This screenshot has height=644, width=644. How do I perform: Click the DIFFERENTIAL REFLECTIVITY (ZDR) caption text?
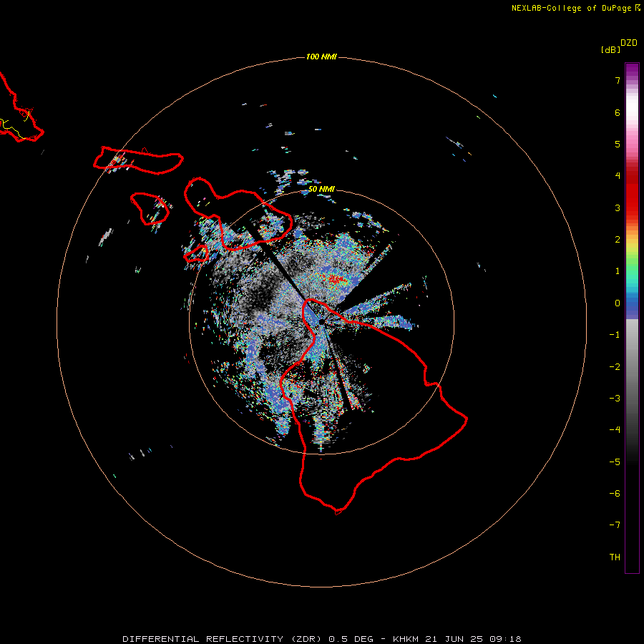(223, 639)
